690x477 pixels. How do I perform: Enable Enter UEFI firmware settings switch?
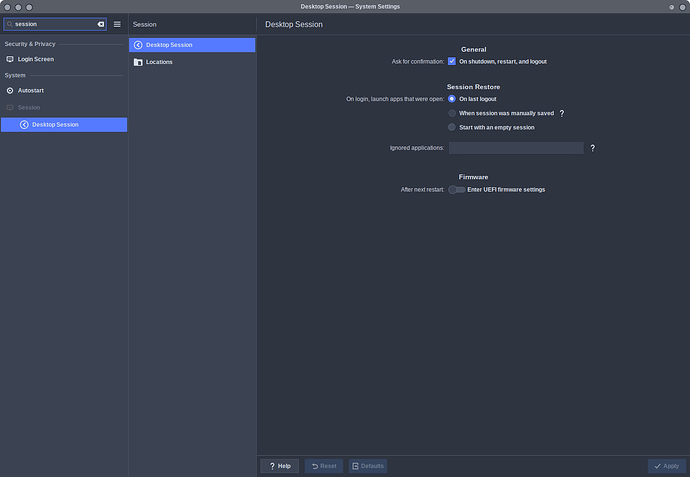point(456,190)
